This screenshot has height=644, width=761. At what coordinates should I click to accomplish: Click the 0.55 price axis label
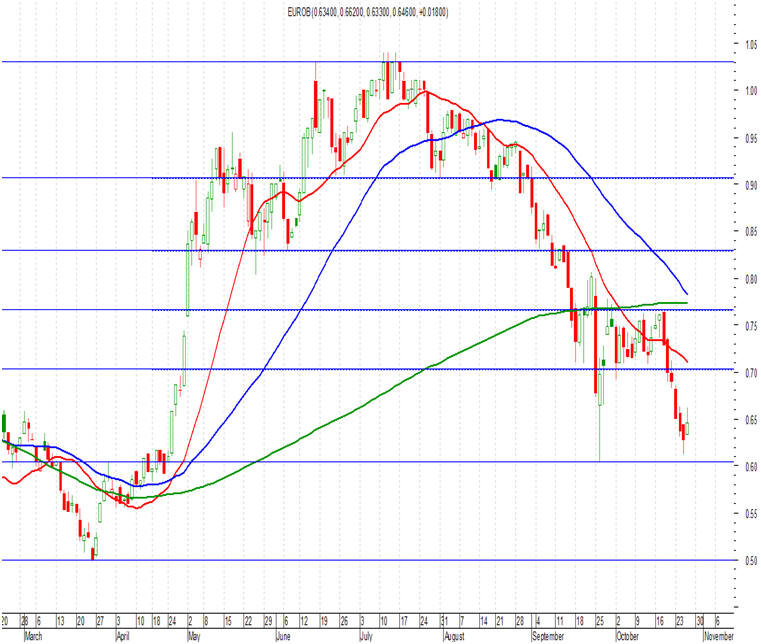point(751,513)
